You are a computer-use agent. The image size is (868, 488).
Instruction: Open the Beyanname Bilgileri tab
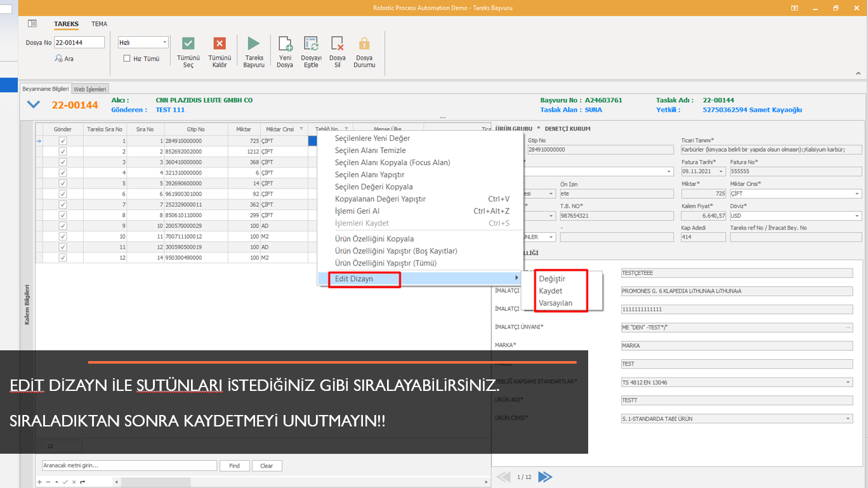pos(45,89)
